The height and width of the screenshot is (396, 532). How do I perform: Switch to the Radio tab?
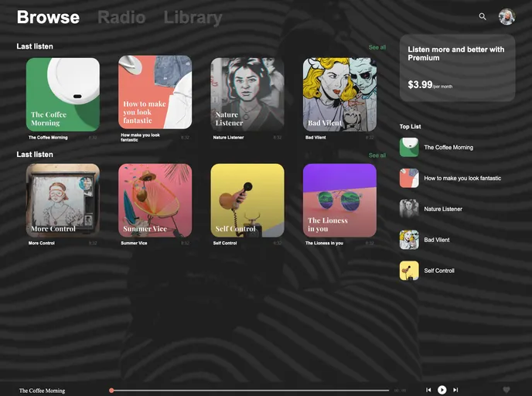click(122, 17)
